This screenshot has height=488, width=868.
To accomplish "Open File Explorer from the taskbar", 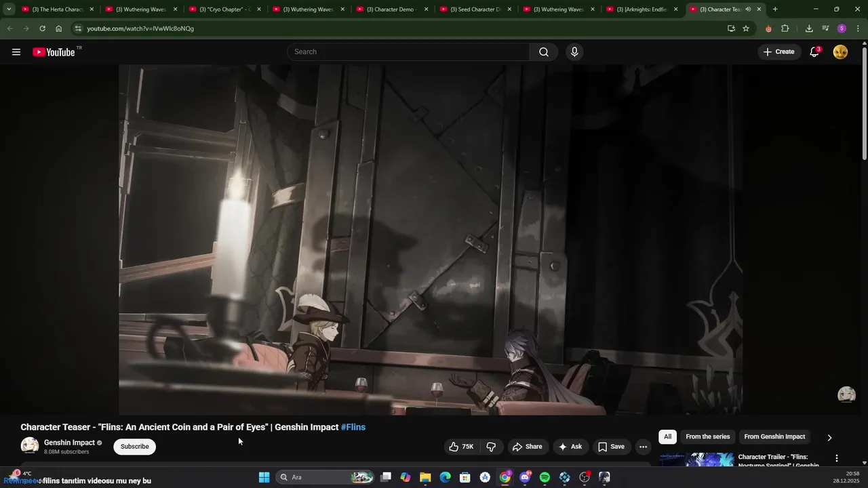I will click(425, 477).
